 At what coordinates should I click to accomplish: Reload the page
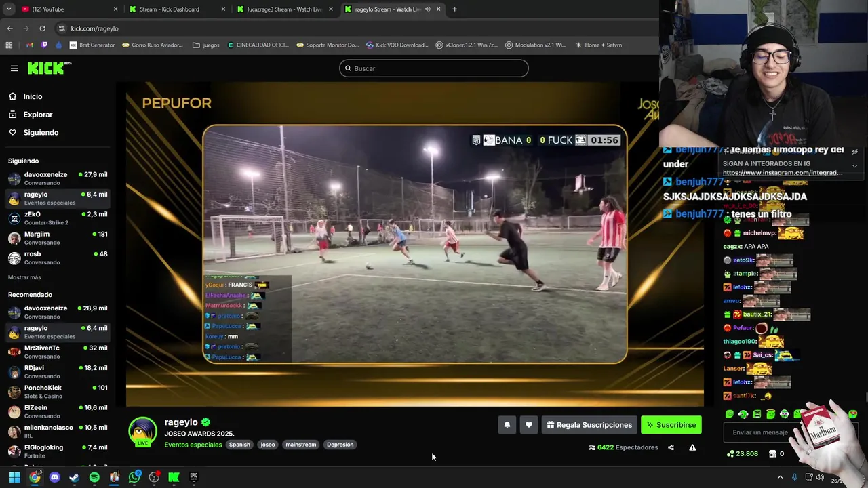42,28
